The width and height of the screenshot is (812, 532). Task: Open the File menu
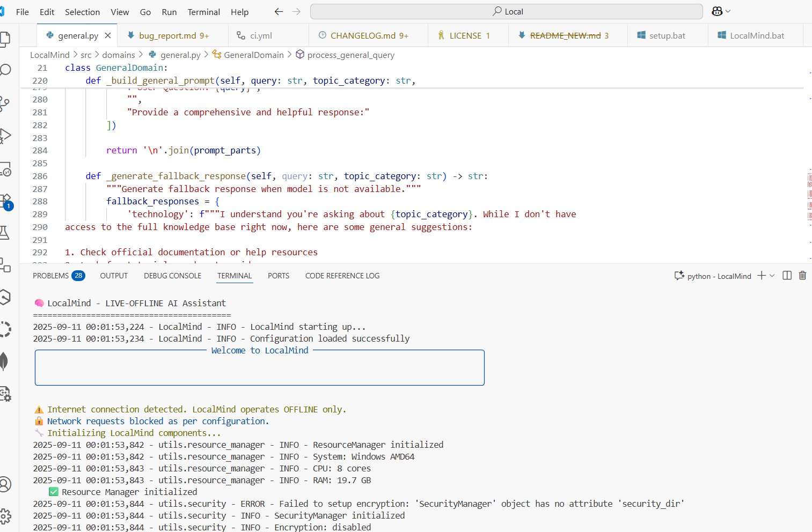coord(23,12)
